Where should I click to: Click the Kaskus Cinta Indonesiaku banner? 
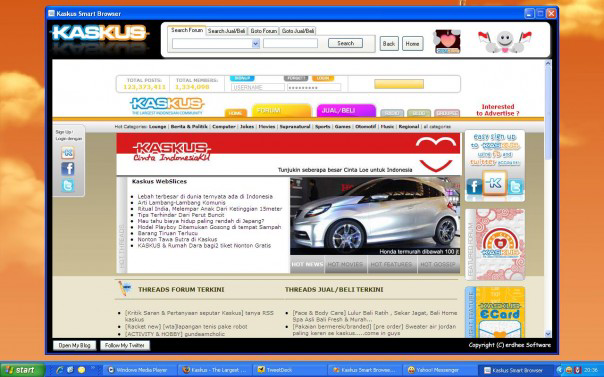(288, 154)
